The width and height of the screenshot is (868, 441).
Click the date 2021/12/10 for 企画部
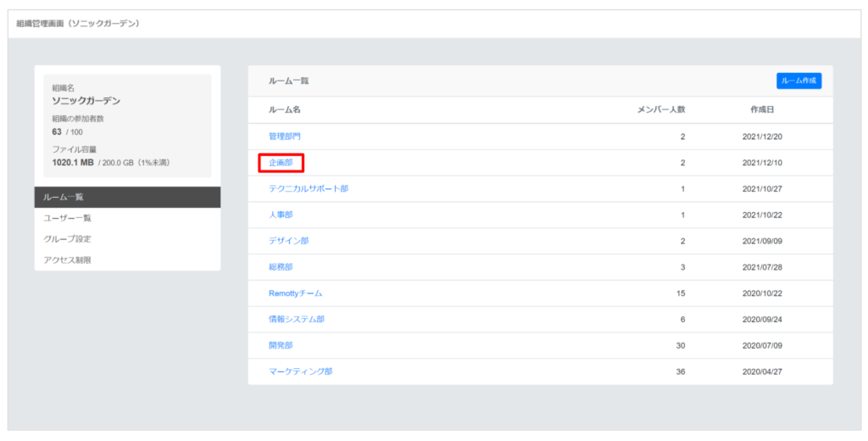tap(762, 163)
